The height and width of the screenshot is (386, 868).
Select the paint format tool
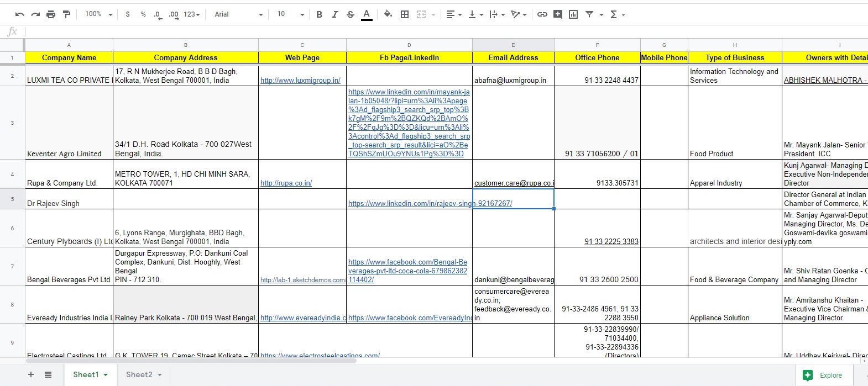66,14
